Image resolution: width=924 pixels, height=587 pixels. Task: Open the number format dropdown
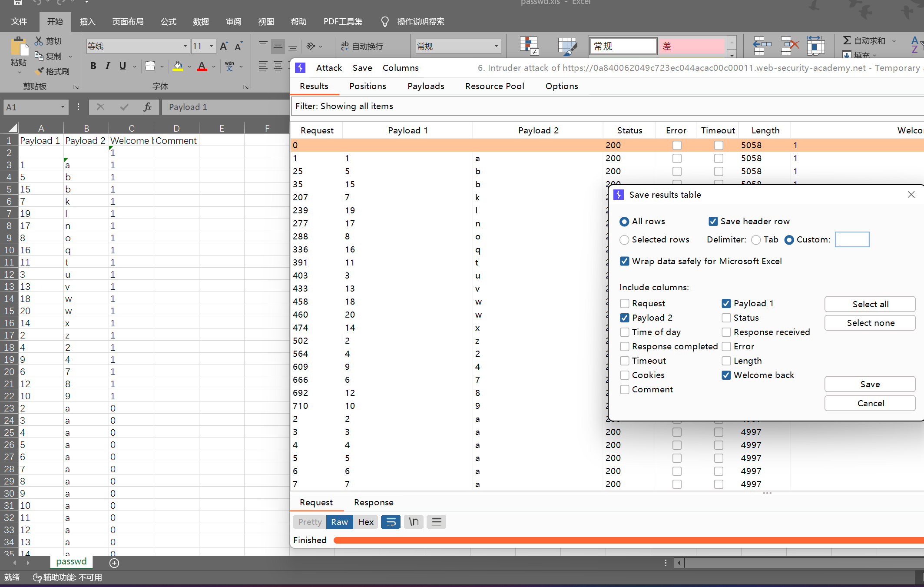pyautogui.click(x=496, y=46)
